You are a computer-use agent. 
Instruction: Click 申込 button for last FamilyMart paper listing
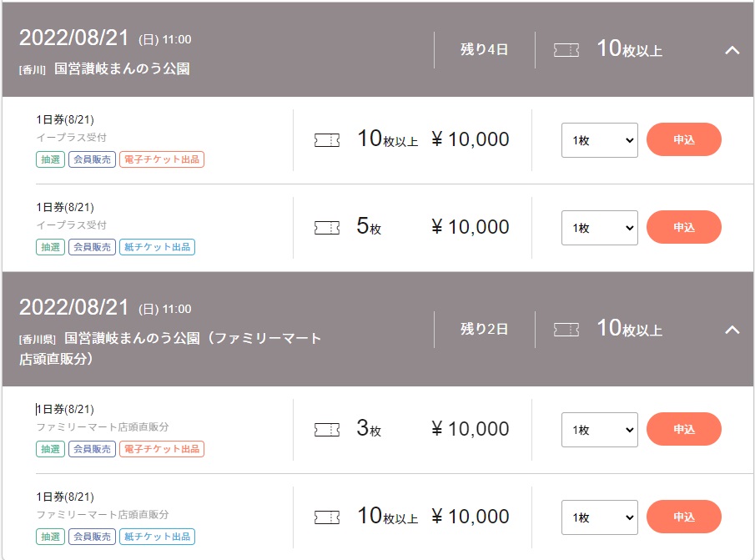(x=684, y=517)
